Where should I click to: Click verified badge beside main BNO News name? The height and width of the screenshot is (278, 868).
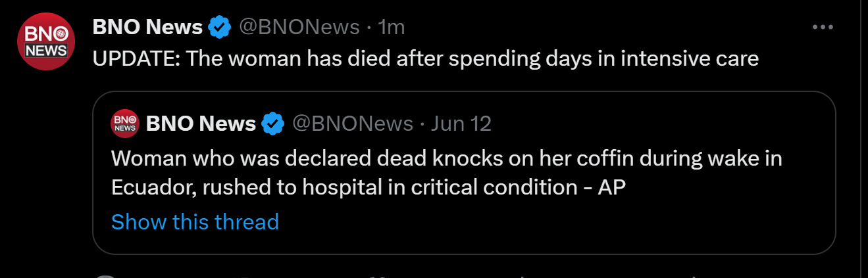coord(220,27)
